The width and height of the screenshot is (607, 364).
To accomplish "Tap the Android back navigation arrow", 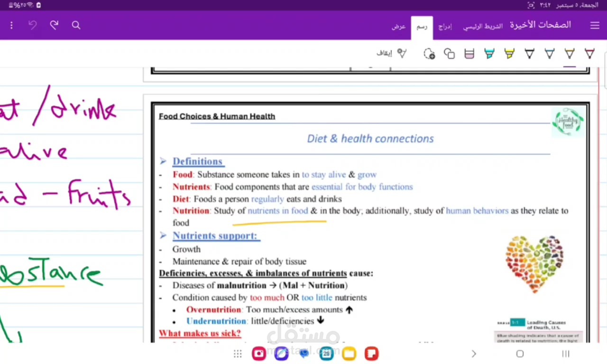I will coord(474,354).
